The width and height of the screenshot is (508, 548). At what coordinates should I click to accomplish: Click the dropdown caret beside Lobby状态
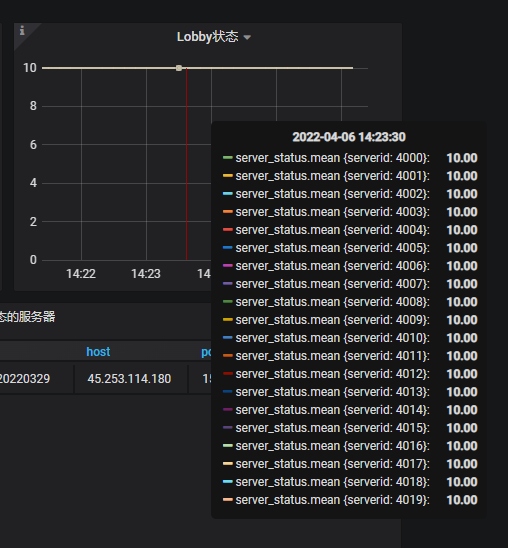pyautogui.click(x=247, y=37)
